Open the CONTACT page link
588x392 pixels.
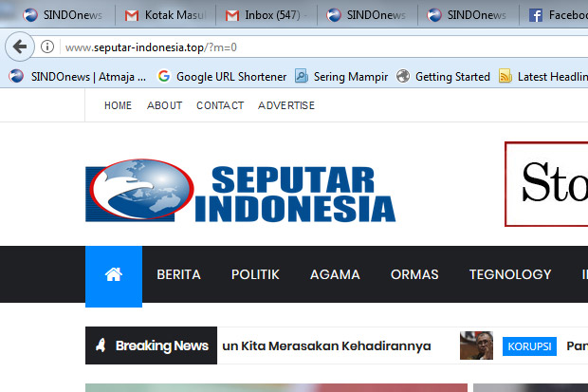220,105
